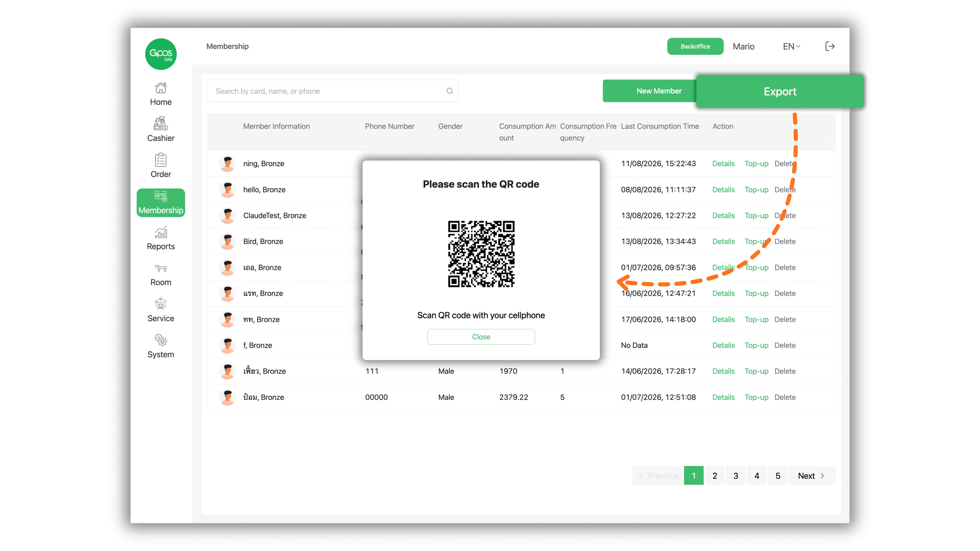The height and width of the screenshot is (551, 980).
Task: Open Details for member เฟี้ยว
Action: [724, 371]
